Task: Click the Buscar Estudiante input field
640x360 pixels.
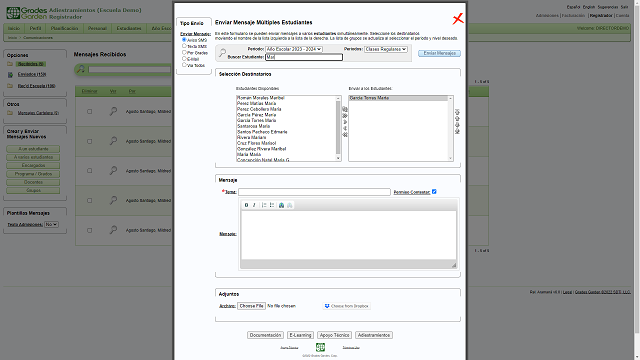Action: (304, 57)
